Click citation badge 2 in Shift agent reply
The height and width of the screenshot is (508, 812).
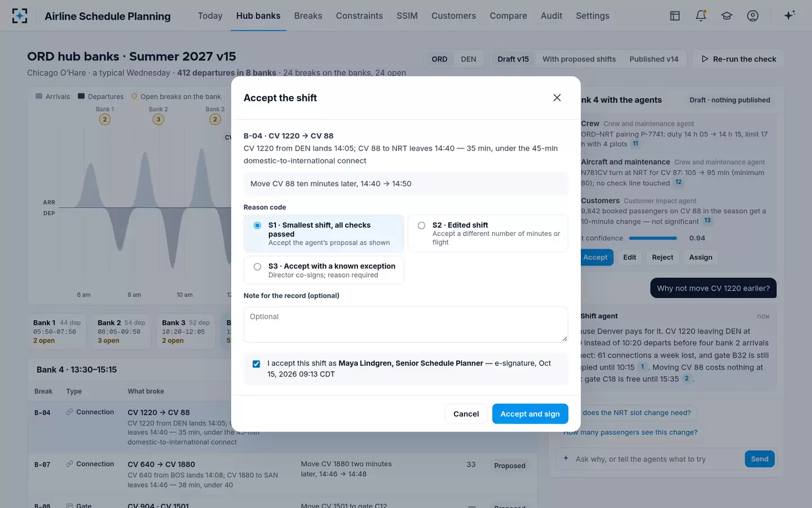[x=686, y=379]
